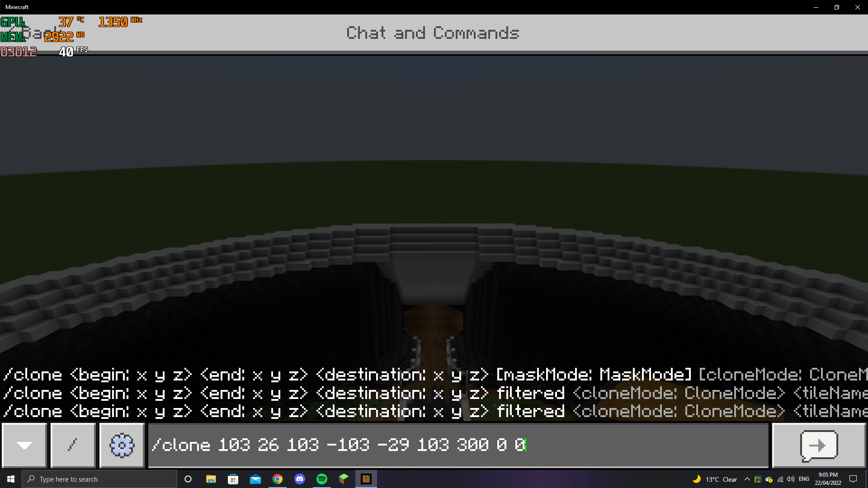Open chat settings gear icon
Viewport: 868px width, 488px height.
point(122,446)
